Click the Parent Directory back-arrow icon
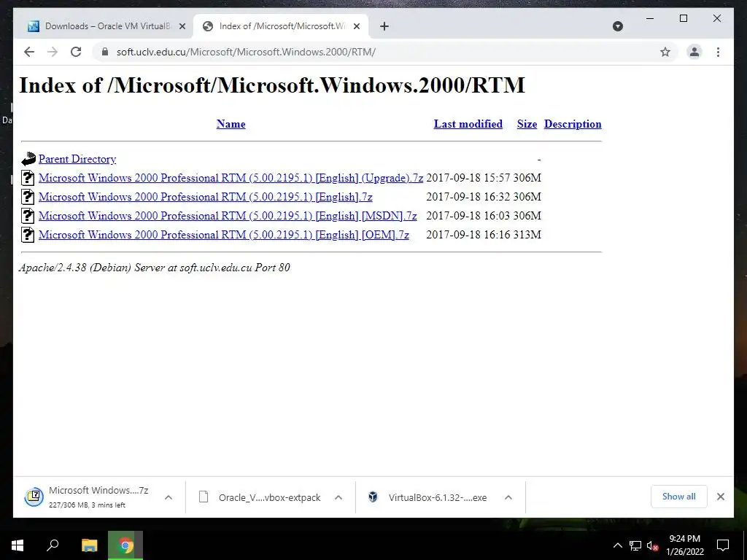747x560 pixels. [28, 159]
